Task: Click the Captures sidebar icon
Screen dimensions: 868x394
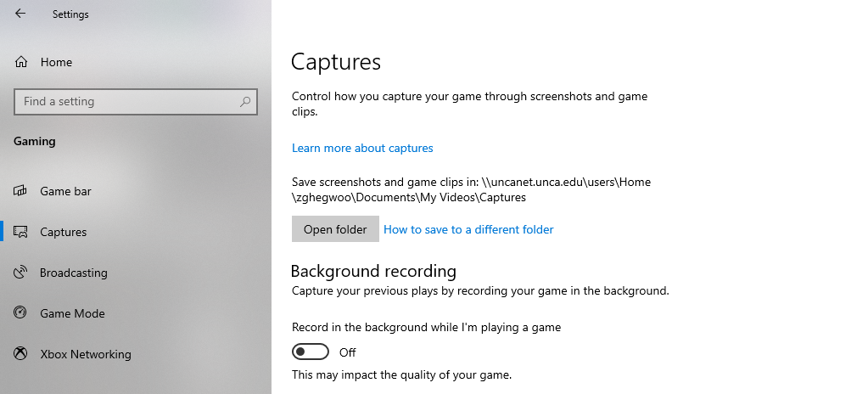Action: 21,232
